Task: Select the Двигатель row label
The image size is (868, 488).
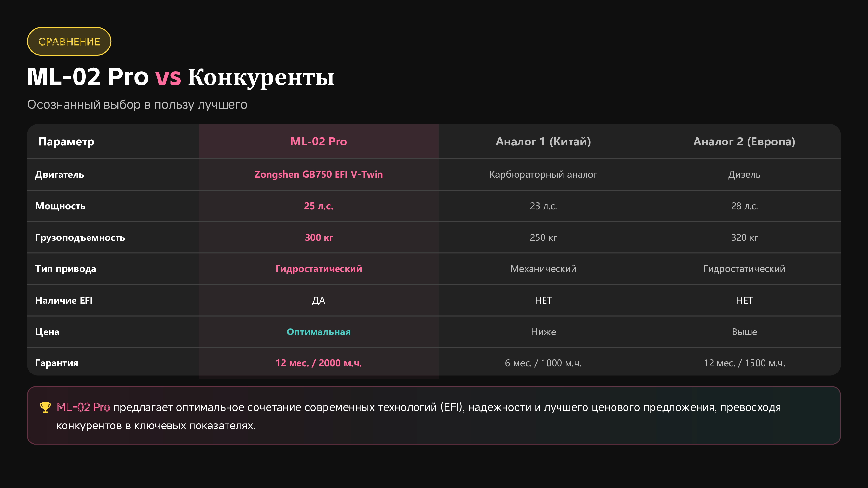Action: click(60, 174)
